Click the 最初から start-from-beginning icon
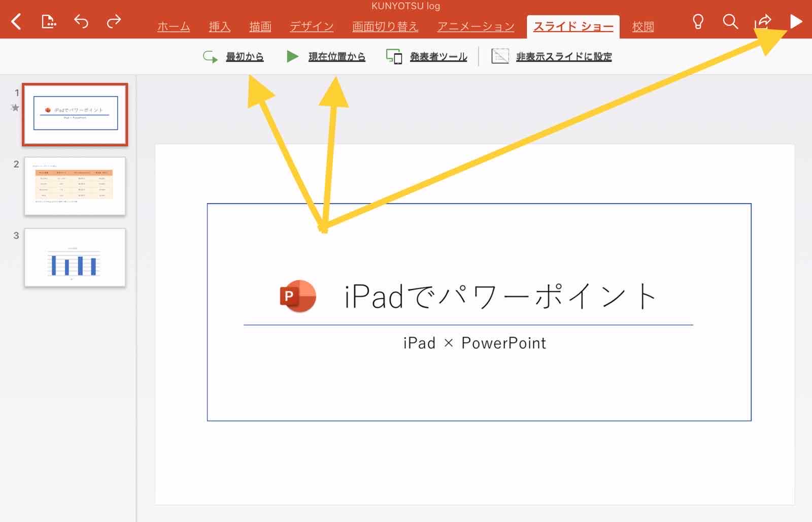The image size is (812, 522). tap(210, 56)
